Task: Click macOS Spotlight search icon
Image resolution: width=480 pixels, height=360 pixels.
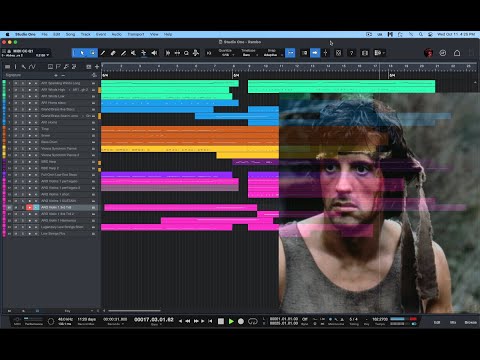Action: (421, 34)
